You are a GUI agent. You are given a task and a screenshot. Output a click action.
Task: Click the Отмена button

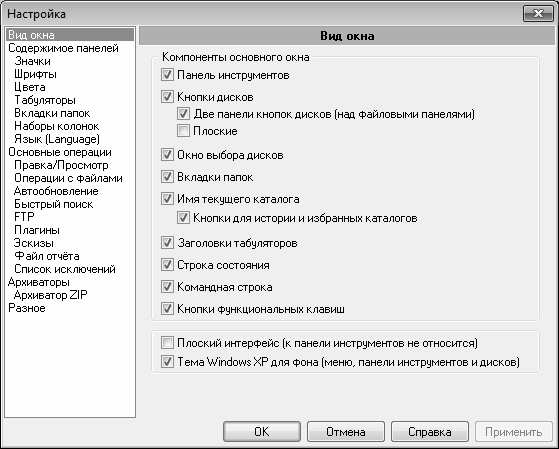[346, 432]
